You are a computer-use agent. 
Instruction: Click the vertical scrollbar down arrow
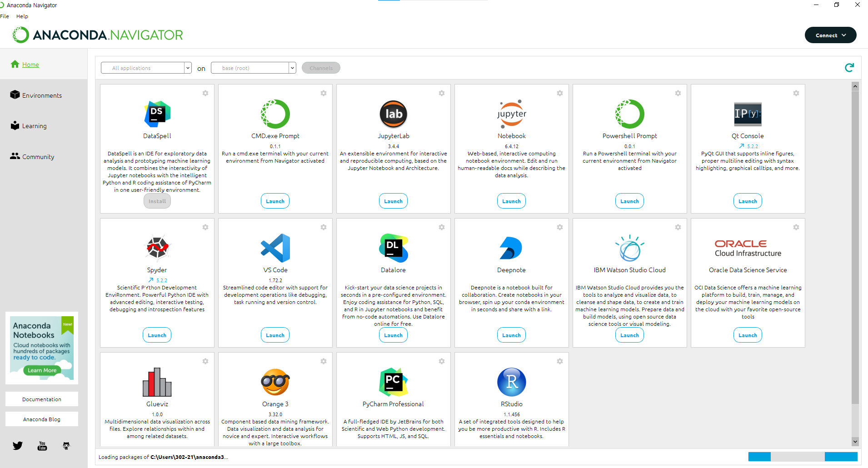[855, 441]
